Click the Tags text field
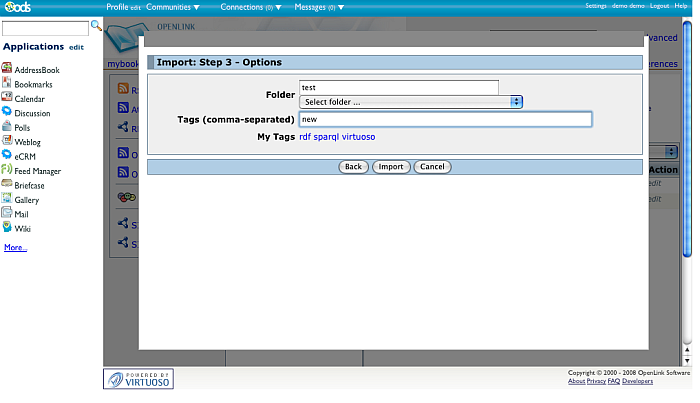The image size is (700, 403). click(x=445, y=119)
